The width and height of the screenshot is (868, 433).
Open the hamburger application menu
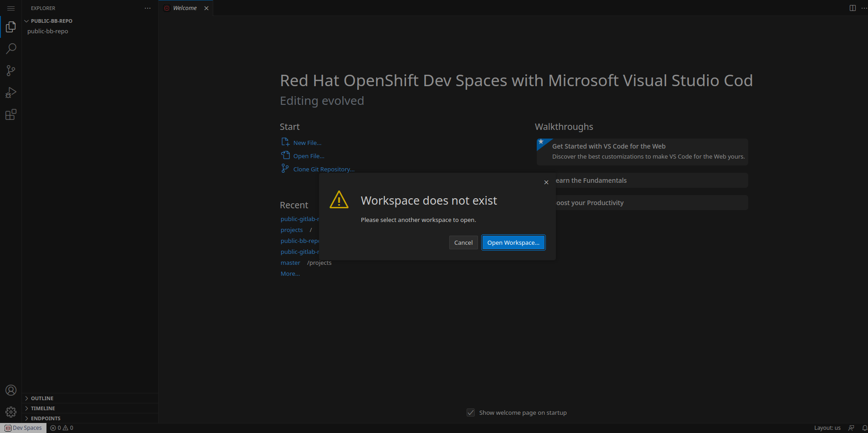pos(11,8)
